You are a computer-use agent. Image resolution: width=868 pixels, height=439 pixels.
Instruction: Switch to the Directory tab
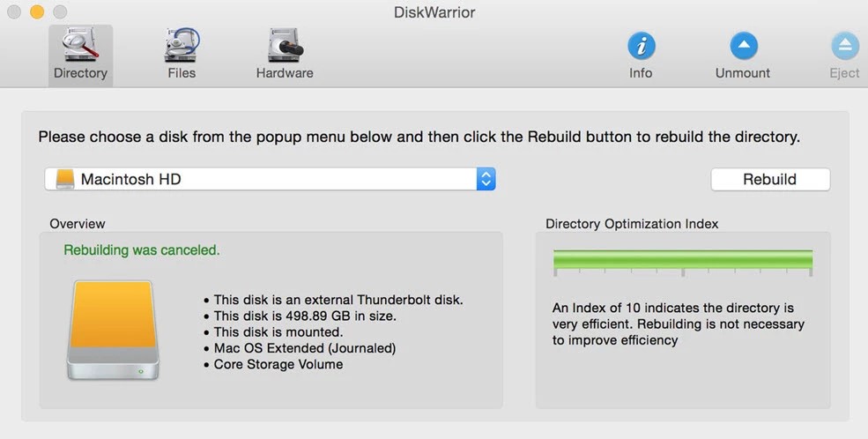80,54
